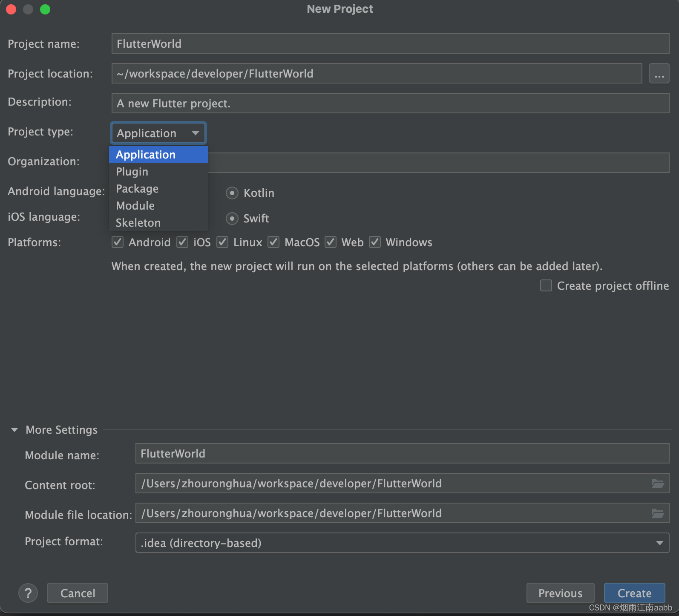679x616 pixels.
Task: Toggle the Web platform checkbox
Action: 331,242
